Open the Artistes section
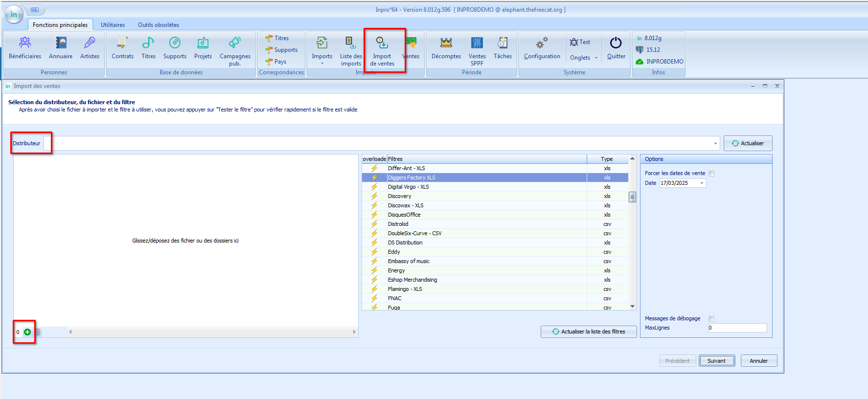The width and height of the screenshot is (868, 399). (90, 48)
